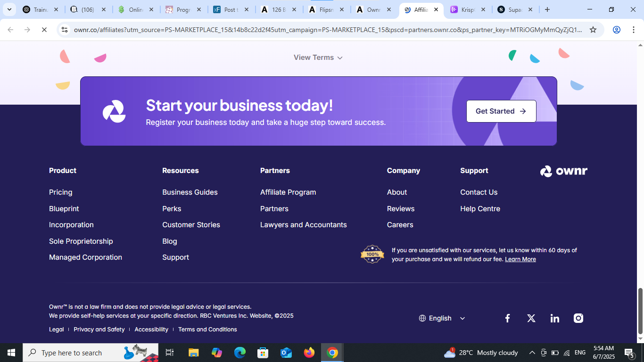Viewport: 644px width, 362px height.
Task: Bookmark this page with star icon
Action: [x=593, y=30]
